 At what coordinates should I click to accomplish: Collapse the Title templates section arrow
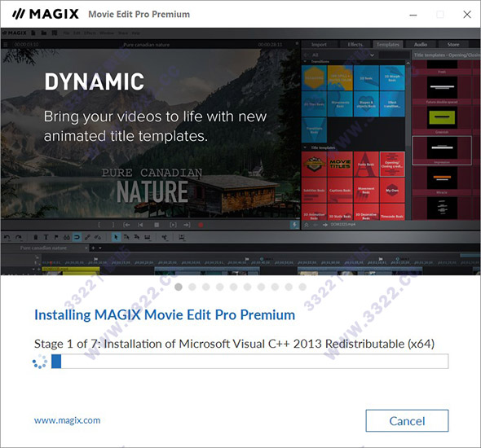[305, 147]
